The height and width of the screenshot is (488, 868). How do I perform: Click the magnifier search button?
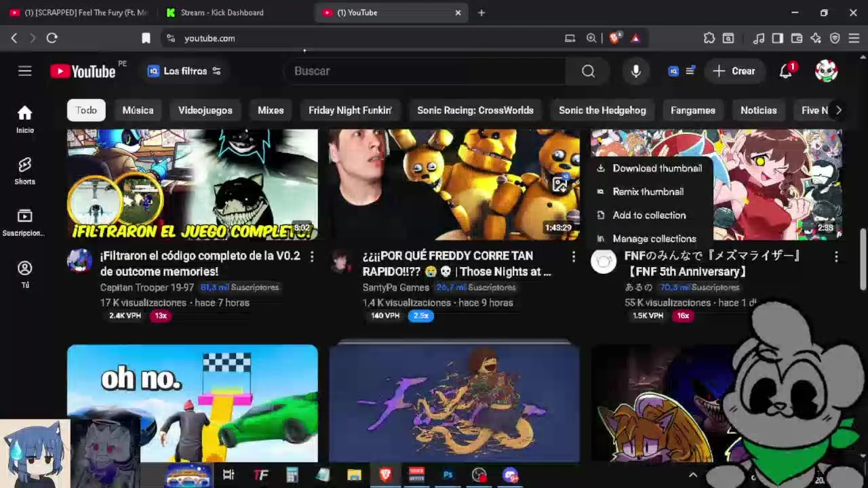588,70
